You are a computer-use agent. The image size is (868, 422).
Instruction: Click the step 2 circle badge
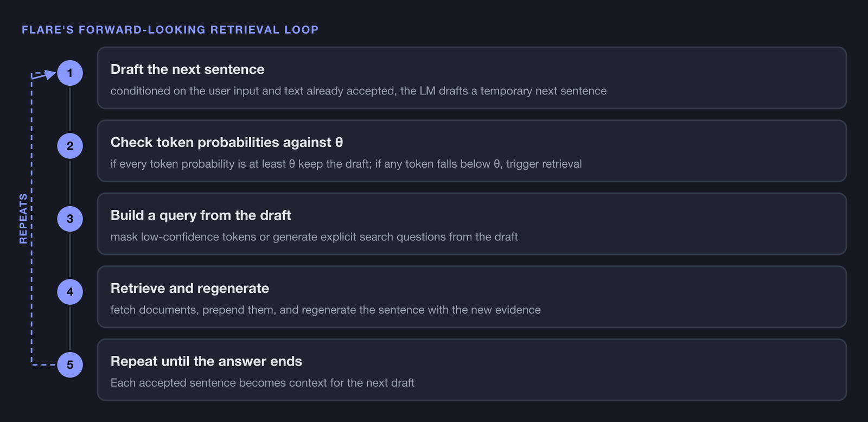coord(70,146)
